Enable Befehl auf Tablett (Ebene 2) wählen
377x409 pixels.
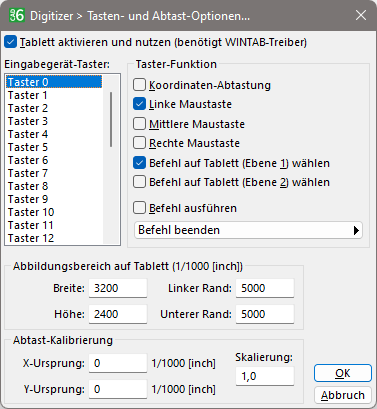click(x=139, y=182)
